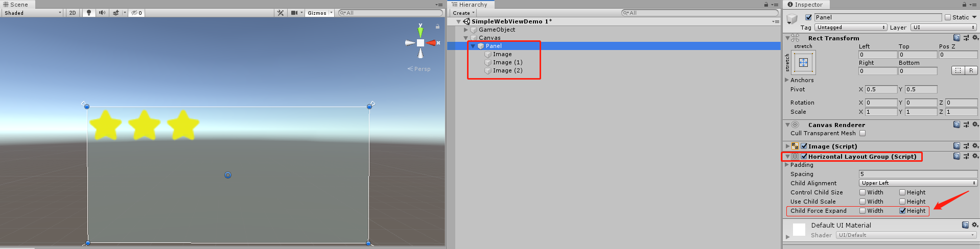Open Canvas Renderer settings gear

pos(975,124)
